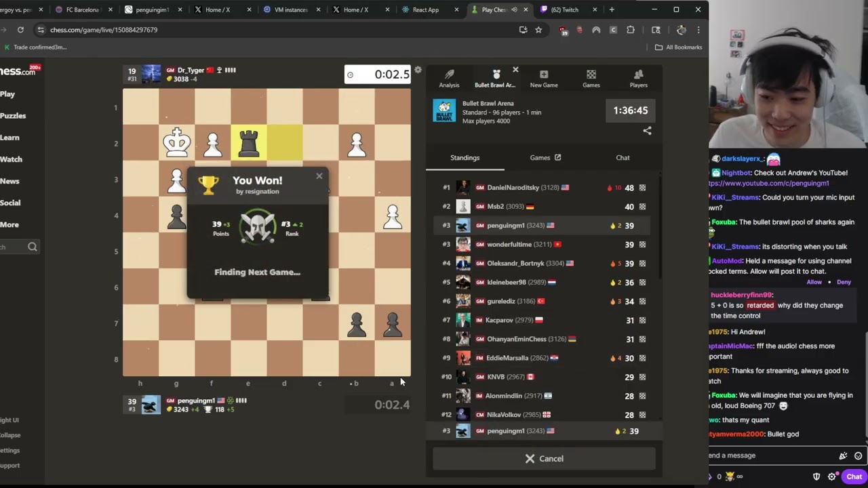Switch to the Standings tab
Viewport: 868px width, 488px height.
[465, 158]
